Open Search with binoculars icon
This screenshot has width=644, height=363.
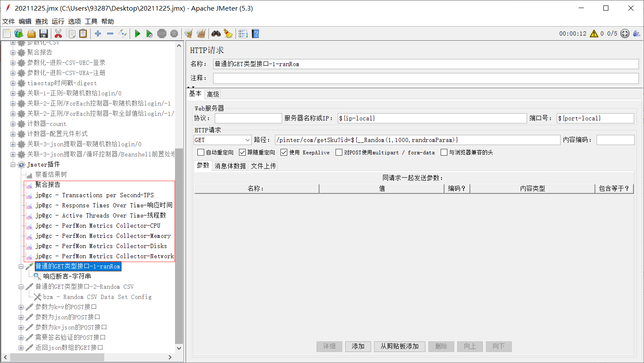tap(216, 34)
